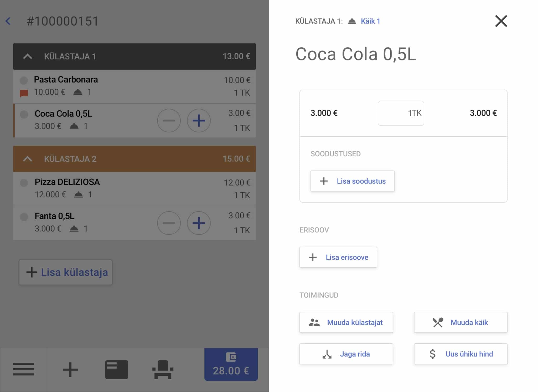Click the Lisa erisoove button

(338, 257)
